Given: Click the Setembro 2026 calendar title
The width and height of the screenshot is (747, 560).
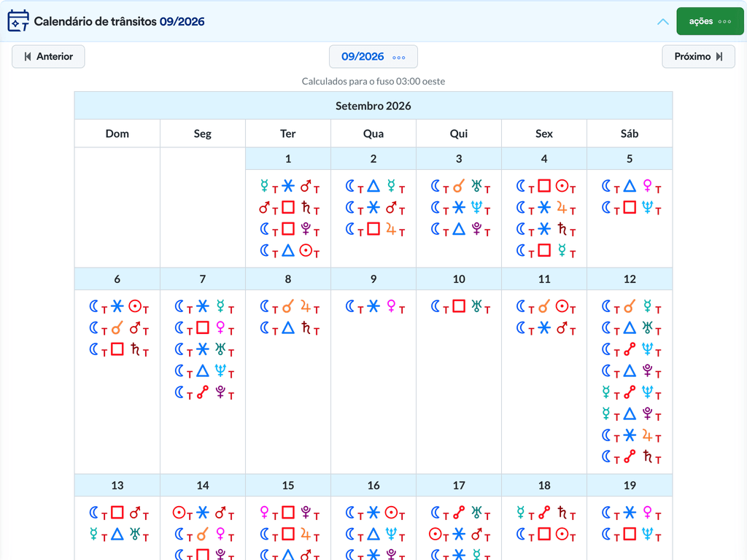Looking at the screenshot, I should [373, 106].
